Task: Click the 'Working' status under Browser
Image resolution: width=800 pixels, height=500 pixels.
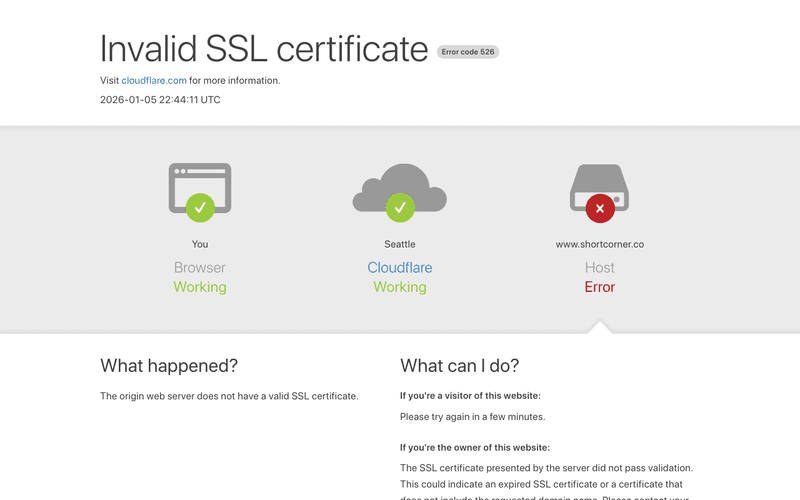Action: point(200,287)
